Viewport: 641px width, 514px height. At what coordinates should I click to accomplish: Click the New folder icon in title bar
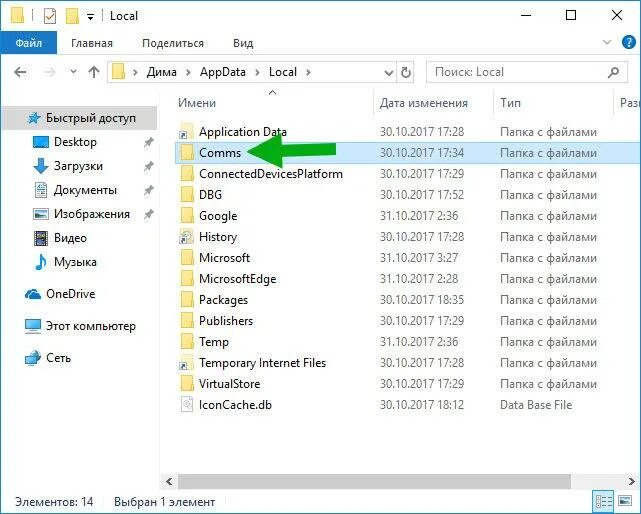tap(72, 16)
